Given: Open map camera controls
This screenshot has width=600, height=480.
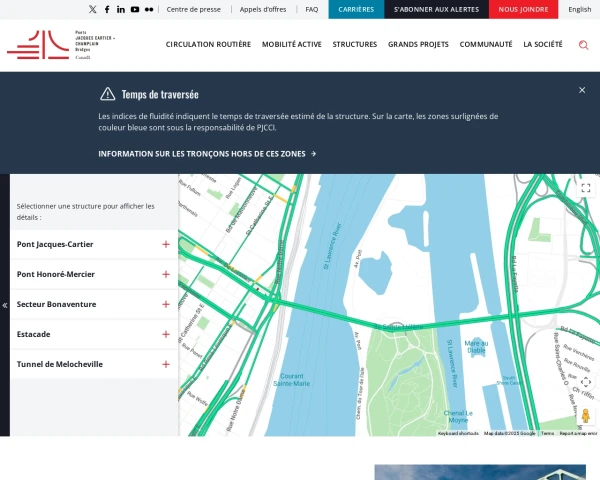Looking at the screenshot, I should [x=586, y=381].
